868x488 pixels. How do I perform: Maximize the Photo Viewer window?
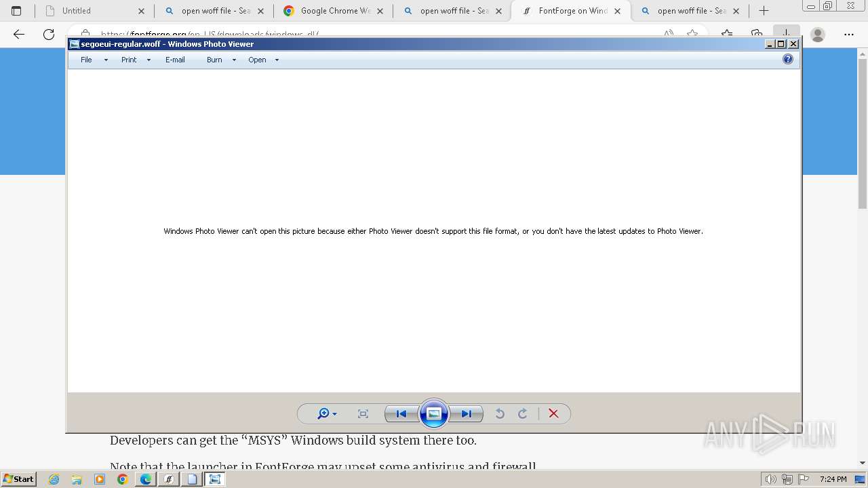(x=781, y=44)
